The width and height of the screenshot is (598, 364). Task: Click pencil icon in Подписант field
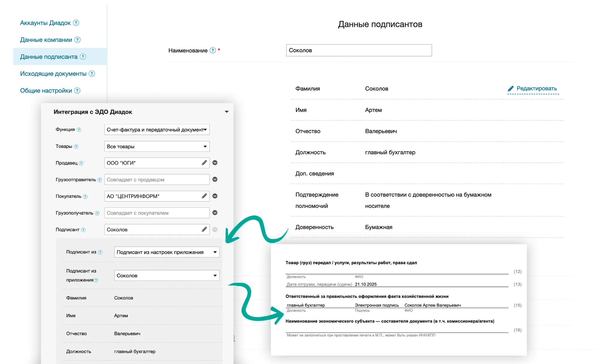pos(204,230)
